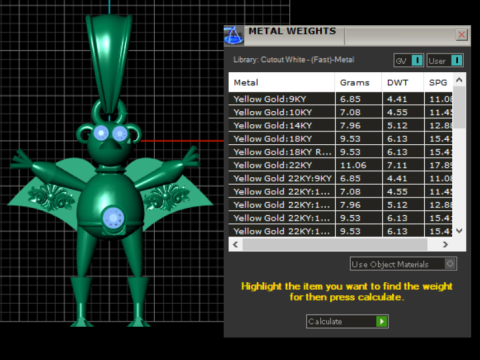Click the SPG column header

point(438,82)
